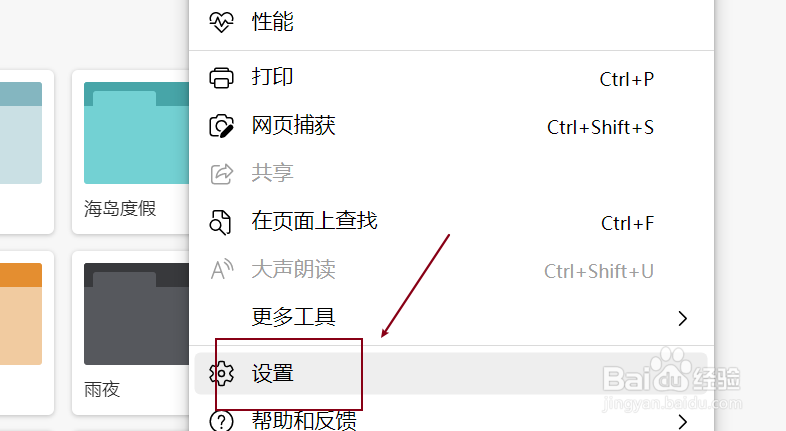Click the read aloud icon
Image resolution: width=786 pixels, height=431 pixels.
[222, 270]
